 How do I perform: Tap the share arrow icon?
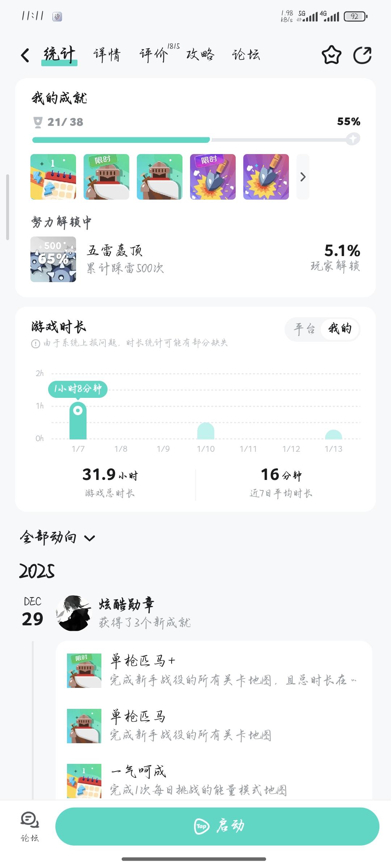tap(362, 55)
